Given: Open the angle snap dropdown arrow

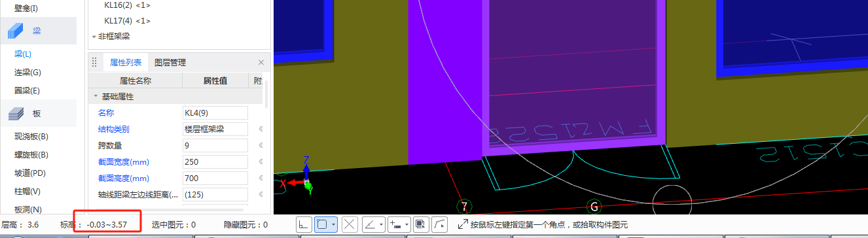Looking at the screenshot, I should point(381,224).
